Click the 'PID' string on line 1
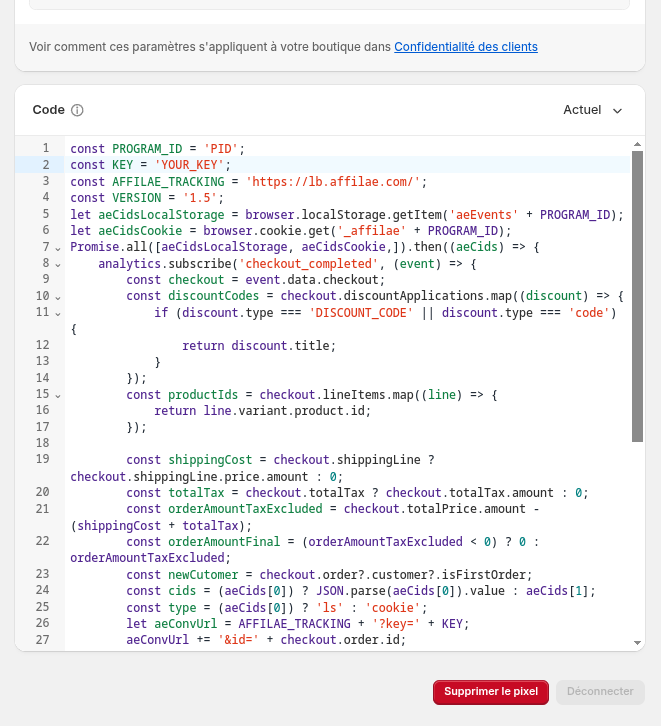661x726 pixels. tap(221, 149)
